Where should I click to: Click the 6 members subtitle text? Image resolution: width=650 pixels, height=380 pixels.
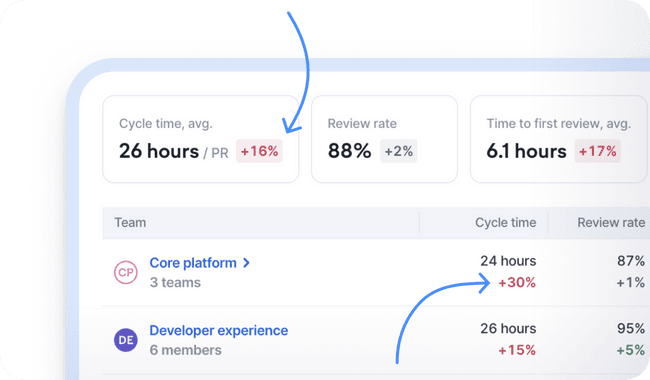point(185,350)
